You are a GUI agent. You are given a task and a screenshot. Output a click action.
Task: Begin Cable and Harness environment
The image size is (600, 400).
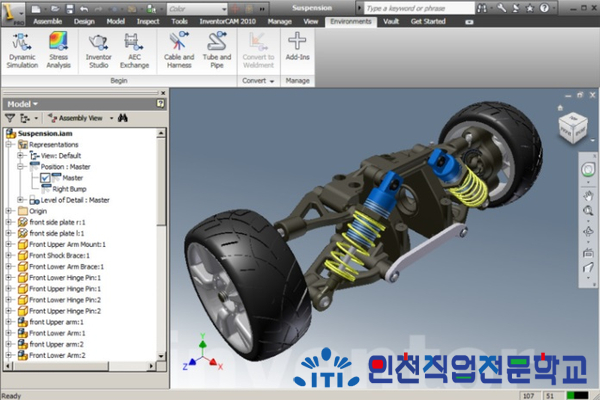(x=179, y=51)
